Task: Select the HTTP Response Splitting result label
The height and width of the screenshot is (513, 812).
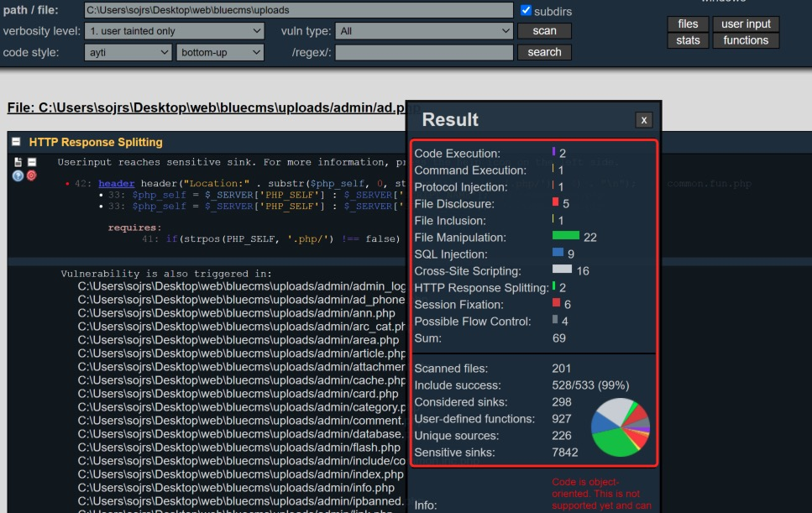Action: click(x=482, y=288)
